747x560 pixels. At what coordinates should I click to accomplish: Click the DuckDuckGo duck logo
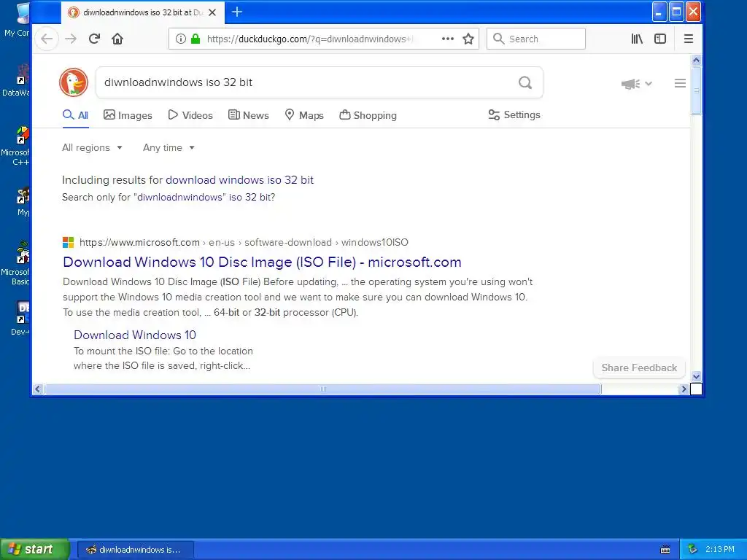pos(74,82)
